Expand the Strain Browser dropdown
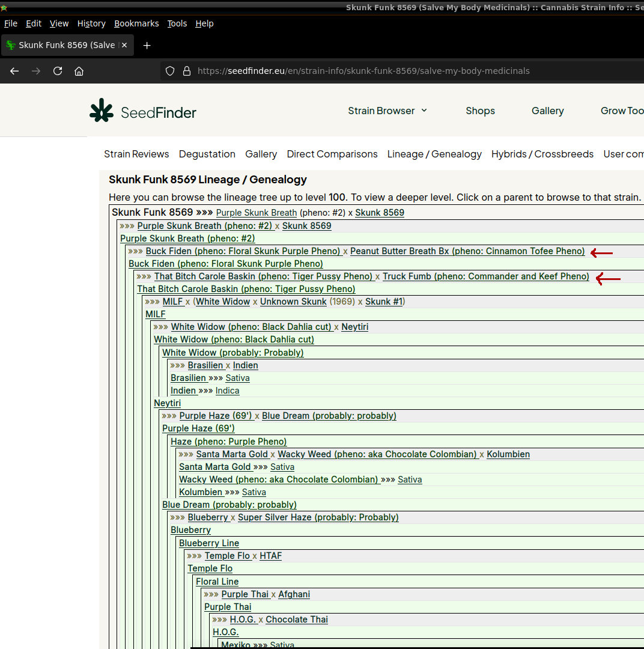The height and width of the screenshot is (649, 644). pos(387,111)
